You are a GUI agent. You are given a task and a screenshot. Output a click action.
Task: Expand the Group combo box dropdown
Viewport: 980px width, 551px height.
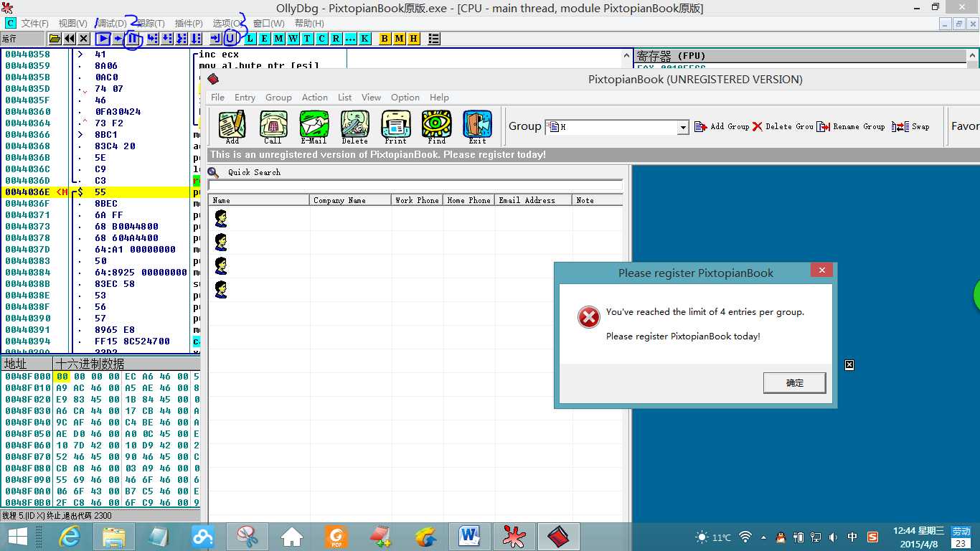(683, 127)
